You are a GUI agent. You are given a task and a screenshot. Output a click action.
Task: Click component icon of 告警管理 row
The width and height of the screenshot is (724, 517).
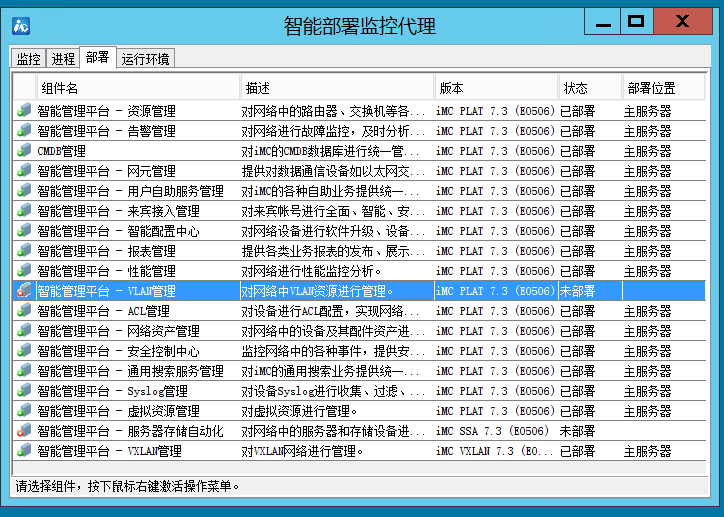[24, 131]
